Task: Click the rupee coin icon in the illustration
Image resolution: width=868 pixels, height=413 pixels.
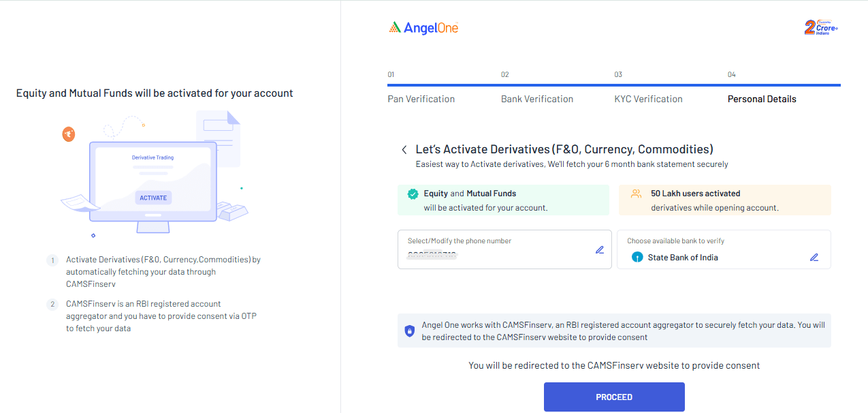Action: click(69, 134)
